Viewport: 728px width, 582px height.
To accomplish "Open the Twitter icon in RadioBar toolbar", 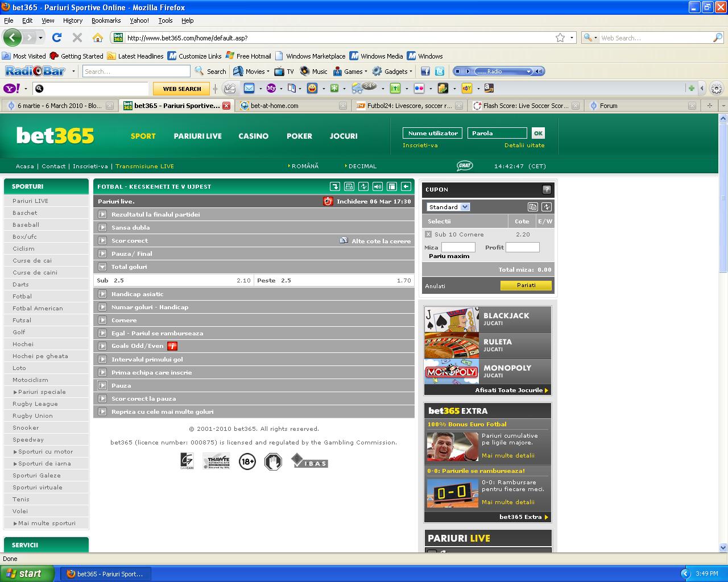I will click(x=439, y=72).
